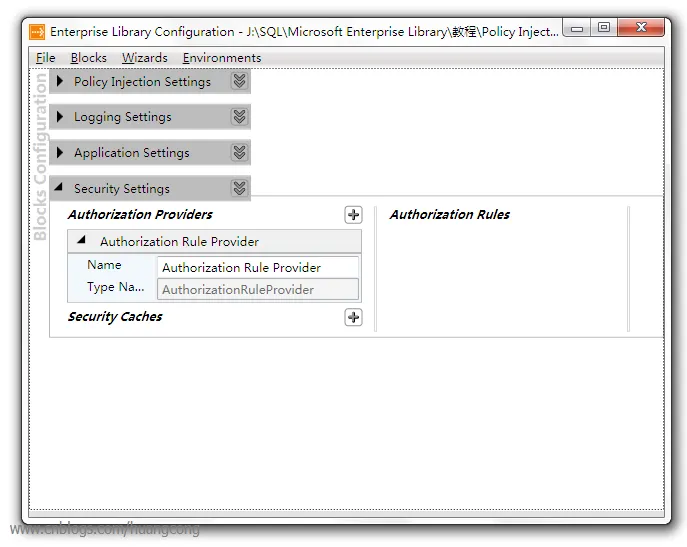Image resolution: width=687 pixels, height=547 pixels.
Task: Click Authorization Rules heading
Action: coord(450,214)
